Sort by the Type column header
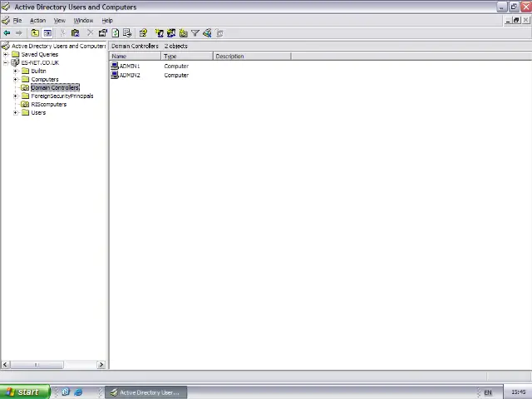This screenshot has width=532, height=399. tap(187, 57)
